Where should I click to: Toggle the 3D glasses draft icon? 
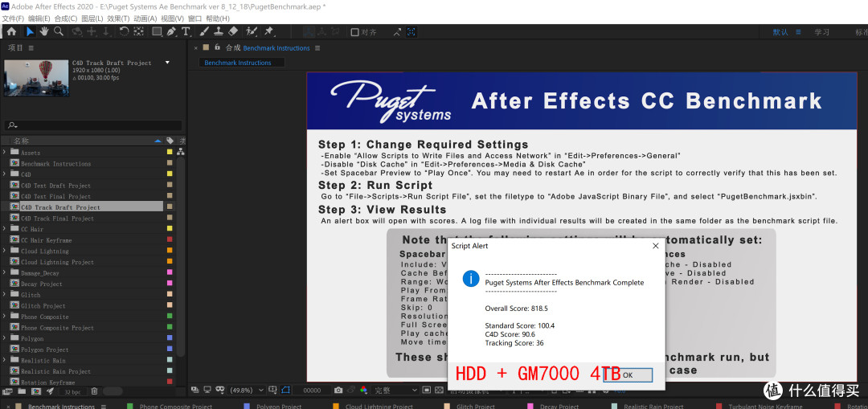coord(220,391)
